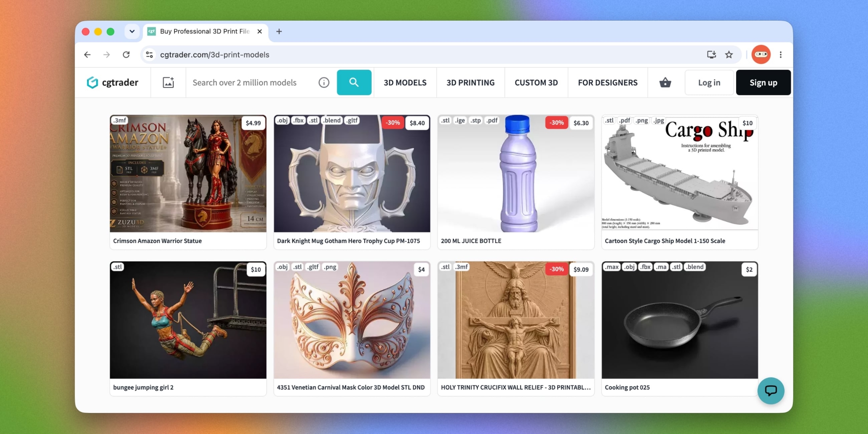Click the teal search magnifier button
The height and width of the screenshot is (434, 868).
pyautogui.click(x=354, y=82)
